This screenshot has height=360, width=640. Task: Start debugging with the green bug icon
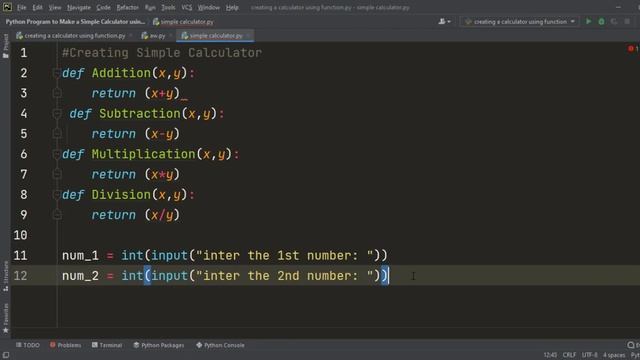tap(601, 21)
